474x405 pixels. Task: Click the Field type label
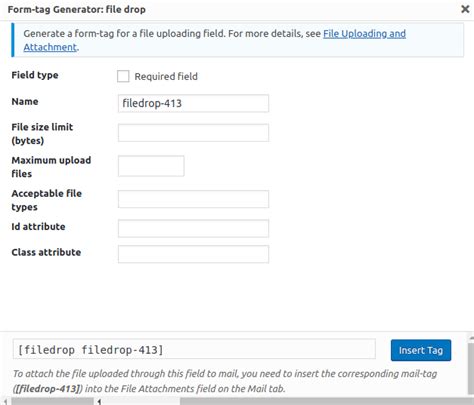[x=35, y=75]
